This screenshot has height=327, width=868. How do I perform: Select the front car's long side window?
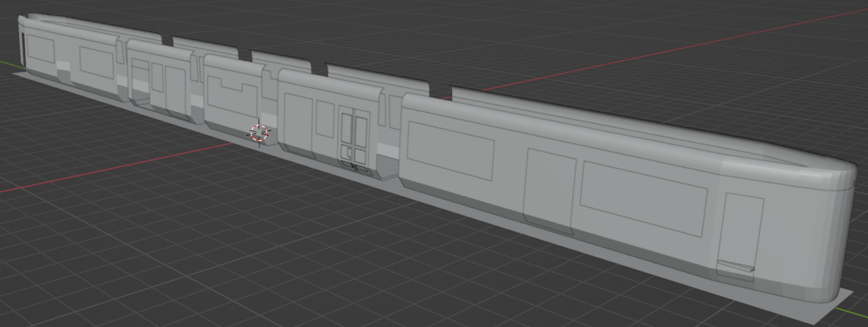click(643, 199)
